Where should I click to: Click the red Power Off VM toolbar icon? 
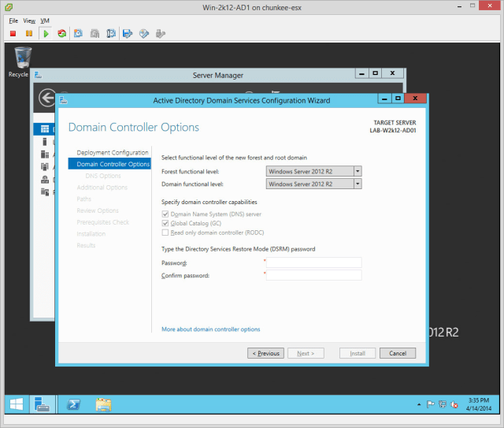pos(13,33)
